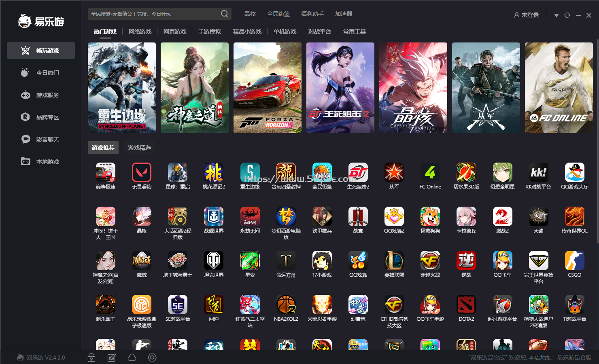The height and width of the screenshot is (364, 599).
Task: Launch the NBA2KOL2 game icon
Action: click(286, 305)
